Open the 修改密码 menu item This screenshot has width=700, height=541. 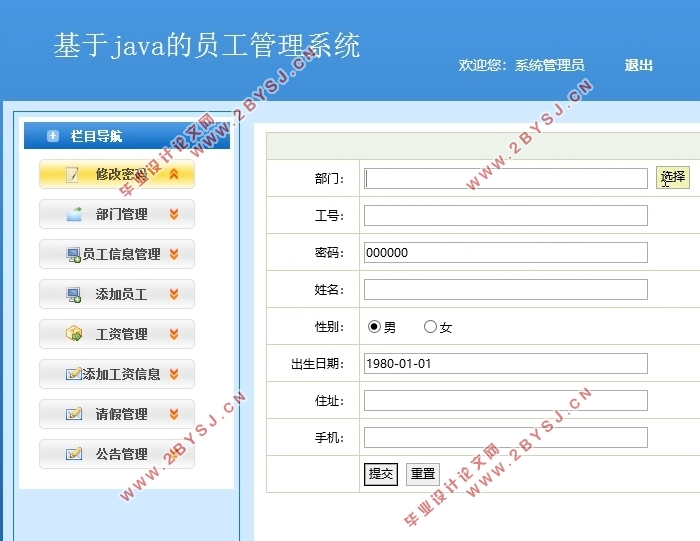click(x=117, y=174)
